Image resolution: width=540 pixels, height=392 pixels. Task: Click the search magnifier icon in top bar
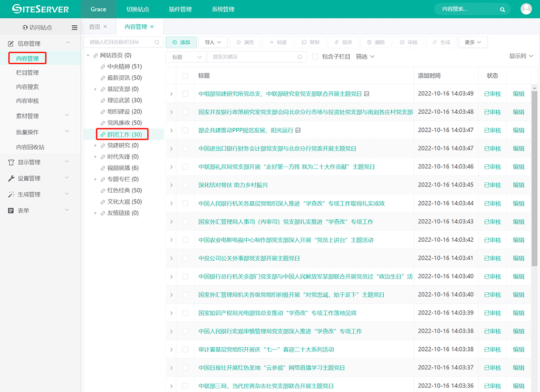[x=503, y=9]
